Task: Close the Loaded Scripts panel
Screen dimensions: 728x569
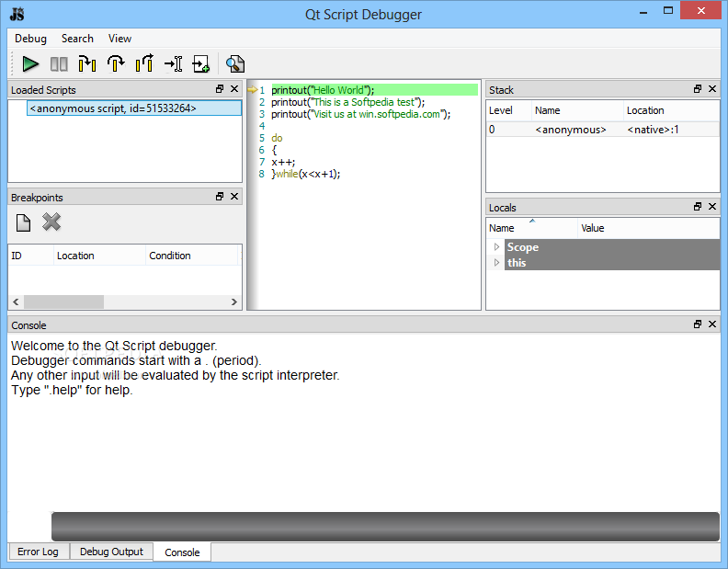Action: coord(234,89)
